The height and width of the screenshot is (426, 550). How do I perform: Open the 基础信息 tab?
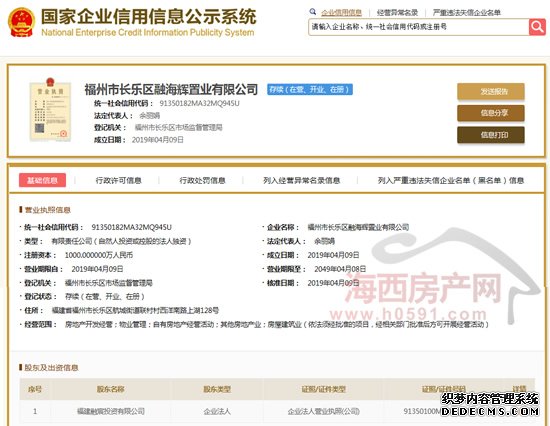point(42,180)
